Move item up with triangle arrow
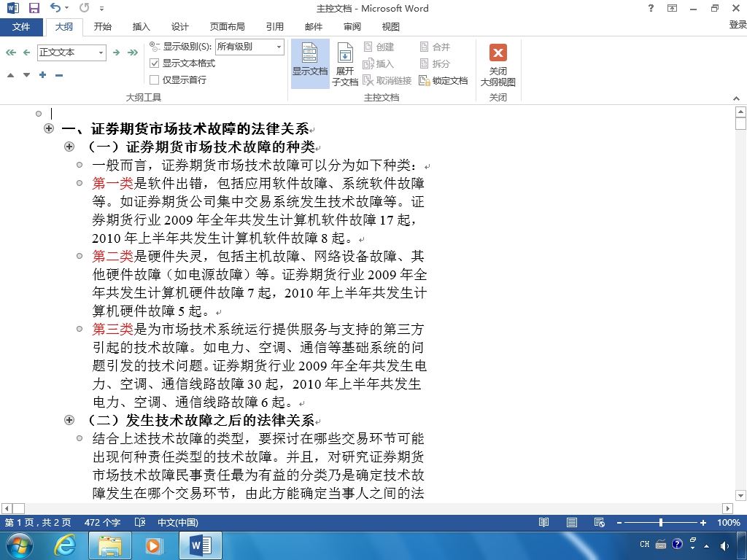Screen dimensions: 747x560 [x=10, y=75]
